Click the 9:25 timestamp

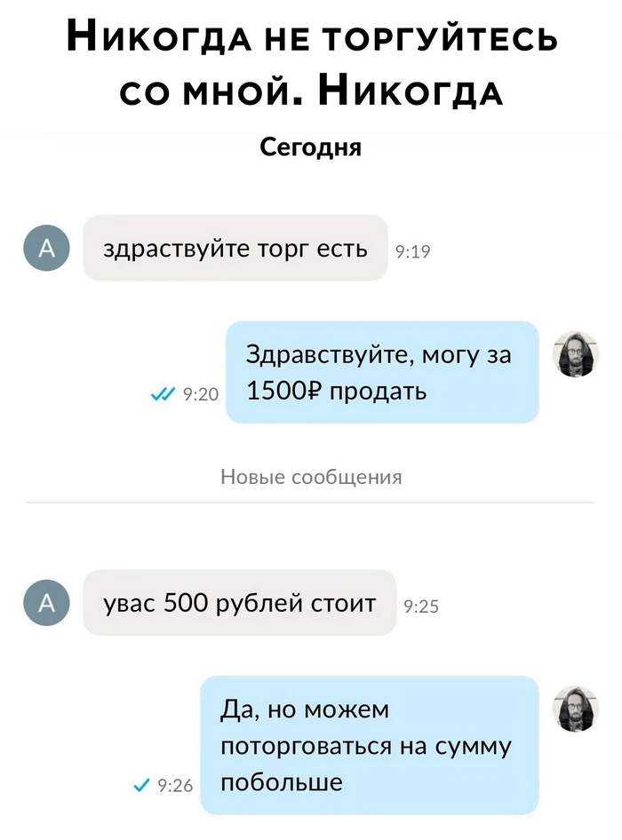coord(421,606)
